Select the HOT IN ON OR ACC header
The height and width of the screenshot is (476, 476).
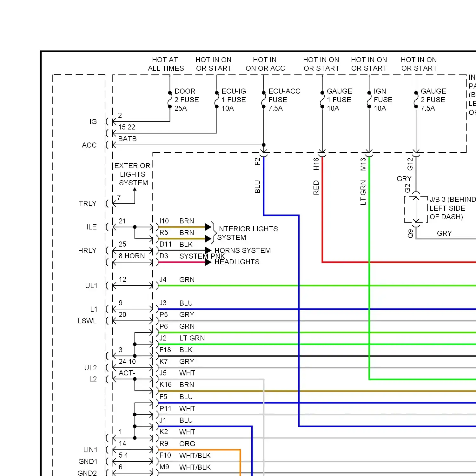point(265,64)
